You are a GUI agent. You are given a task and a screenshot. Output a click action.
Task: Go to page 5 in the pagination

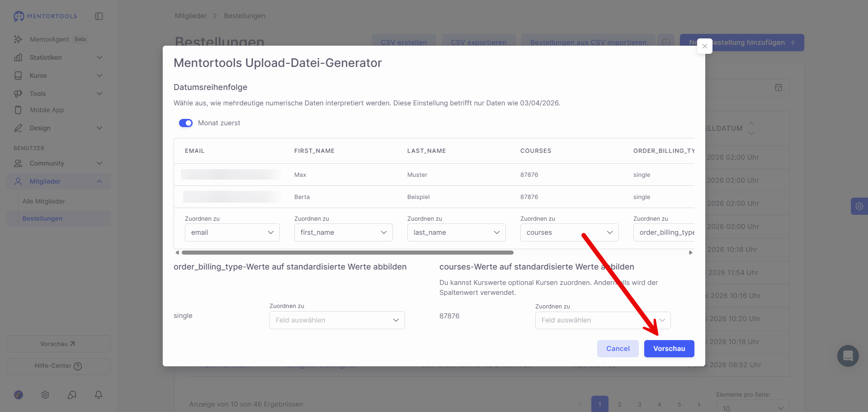click(679, 404)
